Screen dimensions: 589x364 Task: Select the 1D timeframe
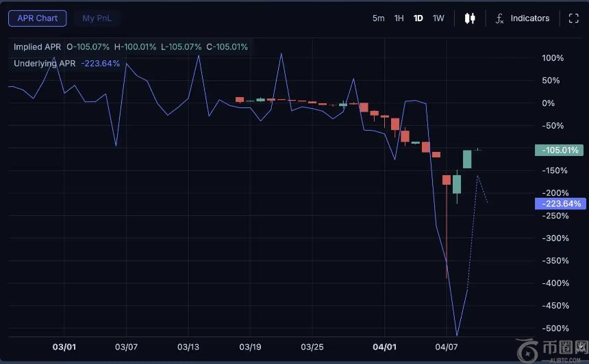(418, 18)
